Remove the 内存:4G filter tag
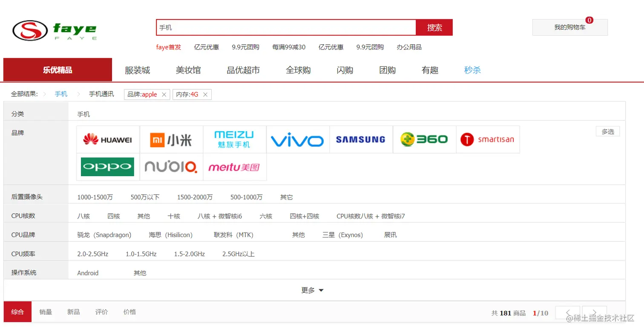This screenshot has height=332, width=644. click(x=205, y=94)
